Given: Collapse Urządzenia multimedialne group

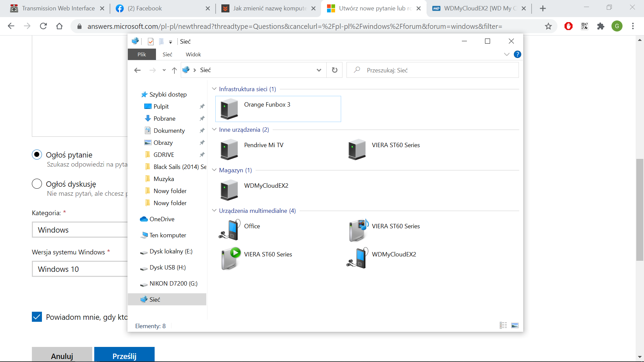Looking at the screenshot, I should tap(214, 210).
